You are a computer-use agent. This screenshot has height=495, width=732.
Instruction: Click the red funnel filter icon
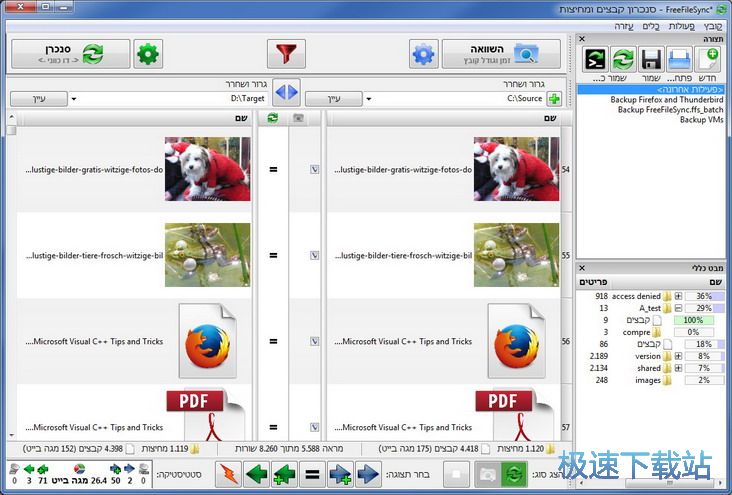point(286,53)
